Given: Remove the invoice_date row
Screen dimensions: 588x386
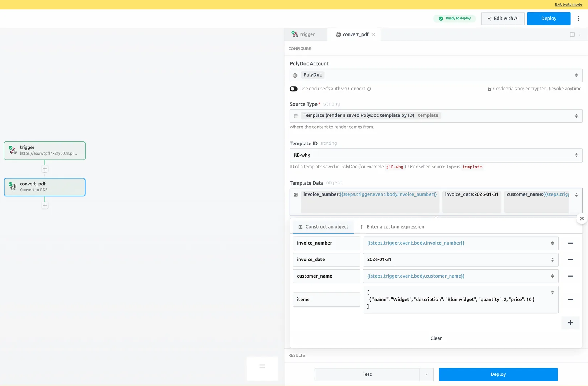Looking at the screenshot, I should pos(570,260).
